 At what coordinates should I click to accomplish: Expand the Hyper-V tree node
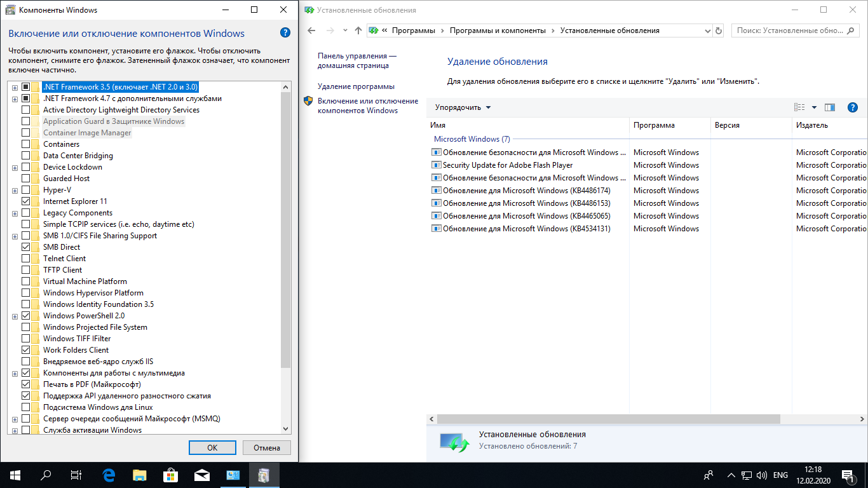coord(15,190)
